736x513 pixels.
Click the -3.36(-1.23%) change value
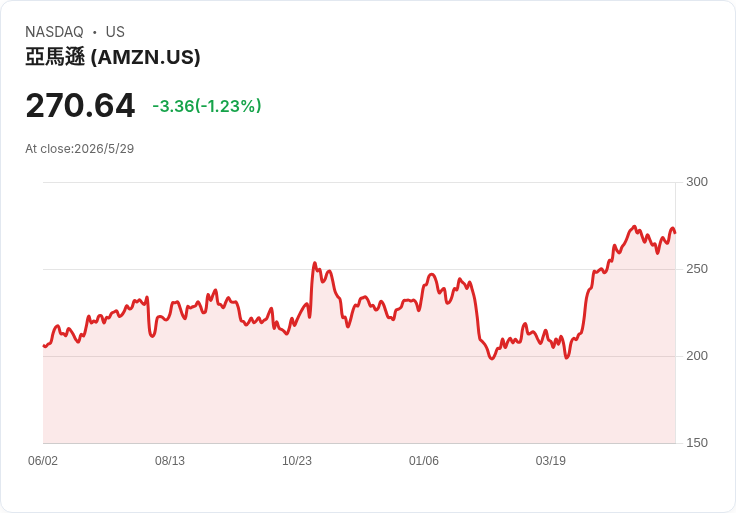207,106
